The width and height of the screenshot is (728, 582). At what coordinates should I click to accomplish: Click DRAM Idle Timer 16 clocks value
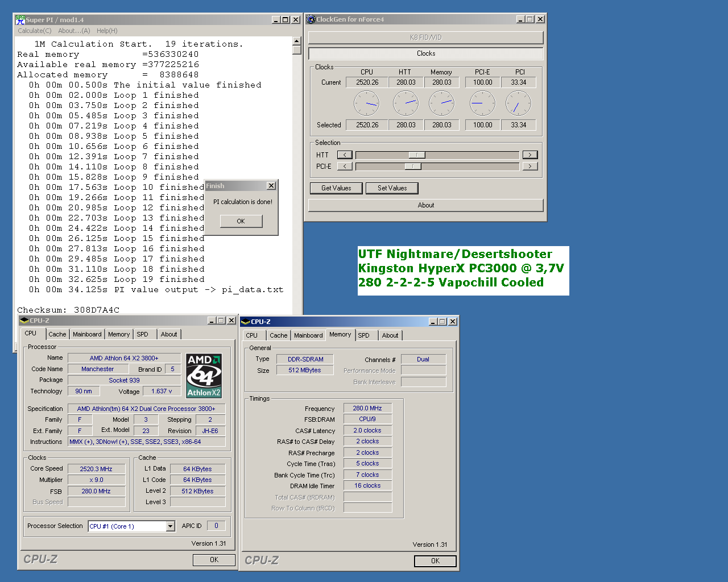367,485
